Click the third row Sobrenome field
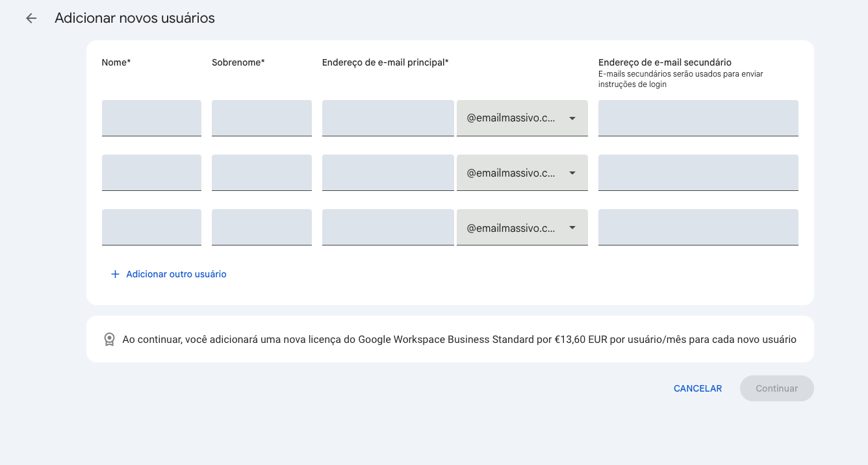 (x=261, y=227)
